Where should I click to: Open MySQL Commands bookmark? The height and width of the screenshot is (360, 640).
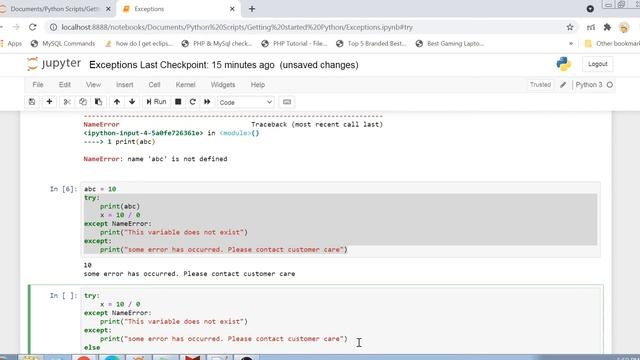coord(63,44)
